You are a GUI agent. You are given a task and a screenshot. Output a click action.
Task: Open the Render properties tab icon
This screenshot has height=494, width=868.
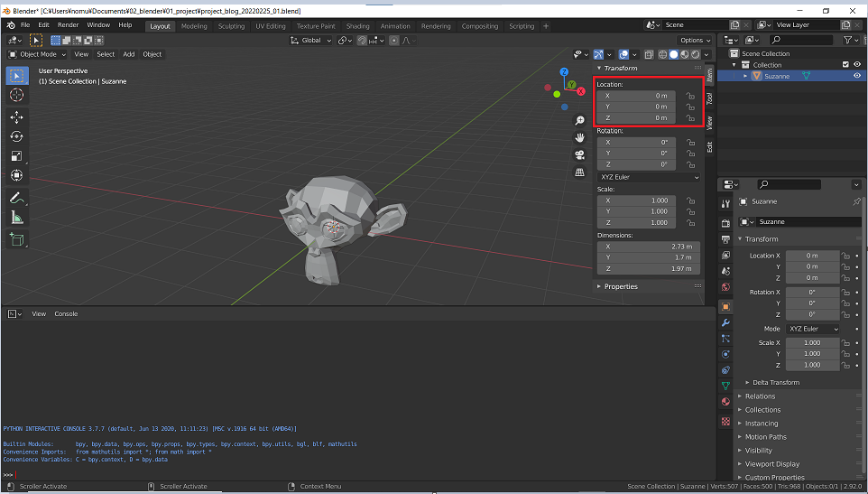tap(725, 223)
